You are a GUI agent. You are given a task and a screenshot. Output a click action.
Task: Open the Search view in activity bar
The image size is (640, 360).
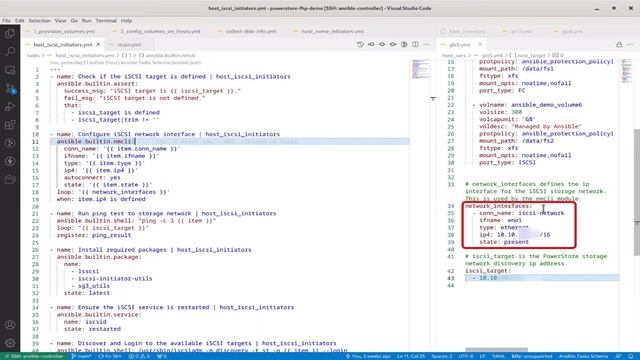pyautogui.click(x=10, y=51)
